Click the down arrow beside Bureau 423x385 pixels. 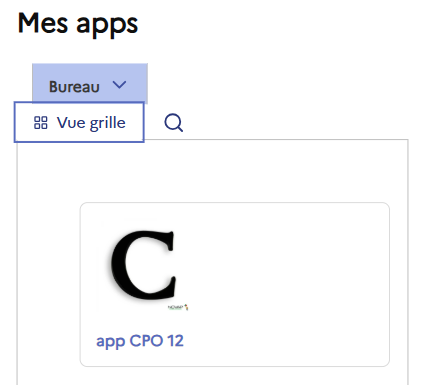119,85
